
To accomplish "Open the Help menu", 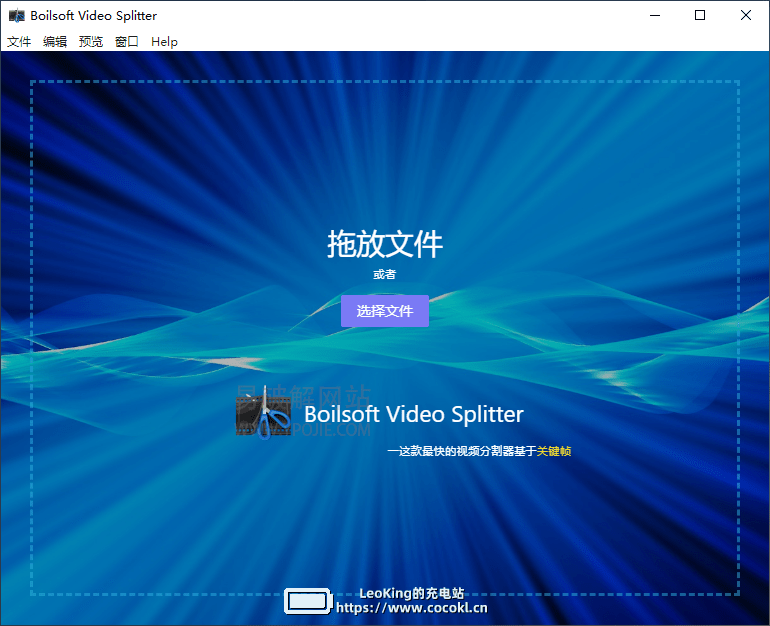I will (164, 42).
